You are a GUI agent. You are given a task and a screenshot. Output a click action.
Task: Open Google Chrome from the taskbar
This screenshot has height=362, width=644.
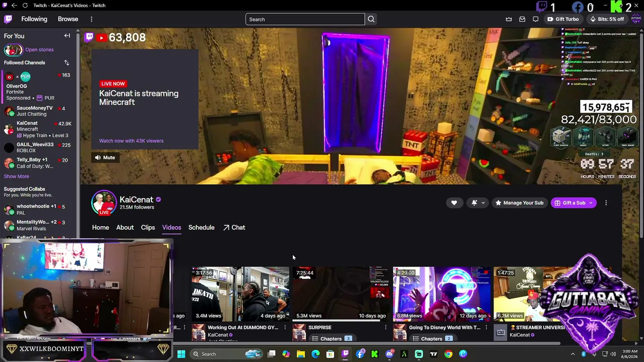coord(448,354)
